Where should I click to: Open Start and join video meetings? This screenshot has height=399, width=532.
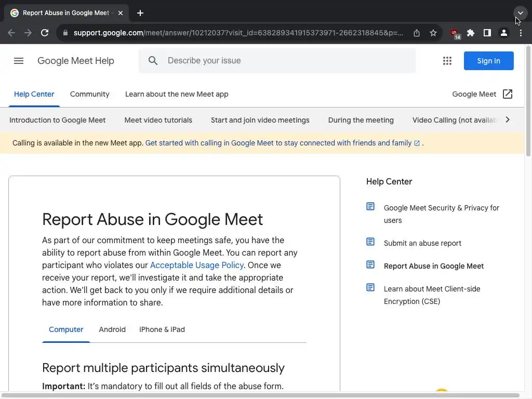[260, 120]
